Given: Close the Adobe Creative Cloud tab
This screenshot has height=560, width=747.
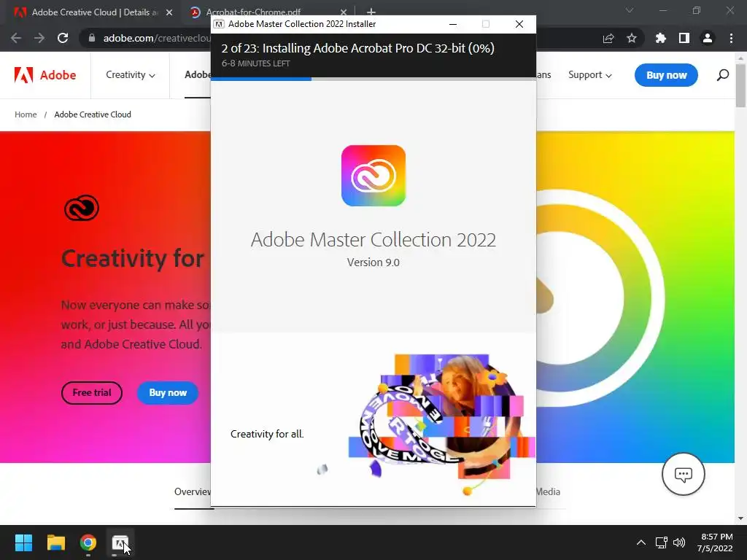Looking at the screenshot, I should click(169, 12).
